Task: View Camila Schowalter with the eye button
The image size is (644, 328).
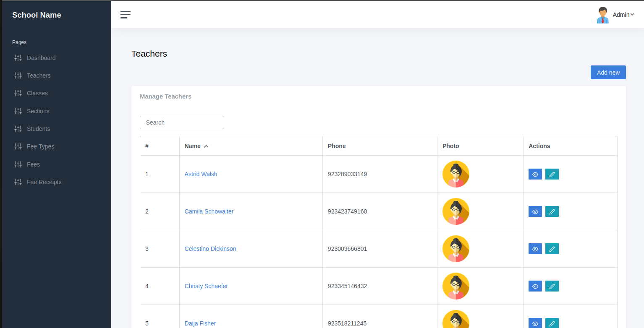Action: [x=535, y=211]
